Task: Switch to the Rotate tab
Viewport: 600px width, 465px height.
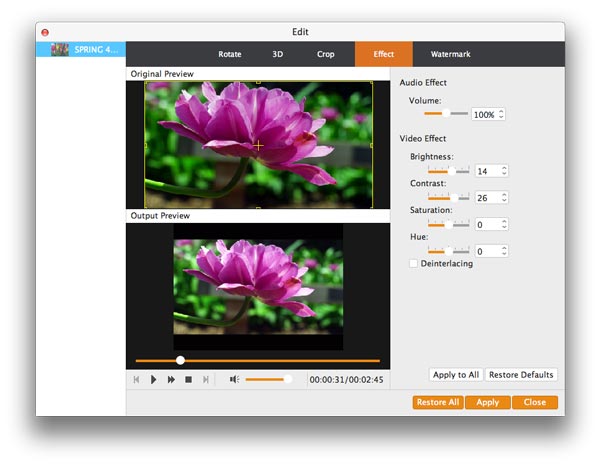Action: coord(230,54)
